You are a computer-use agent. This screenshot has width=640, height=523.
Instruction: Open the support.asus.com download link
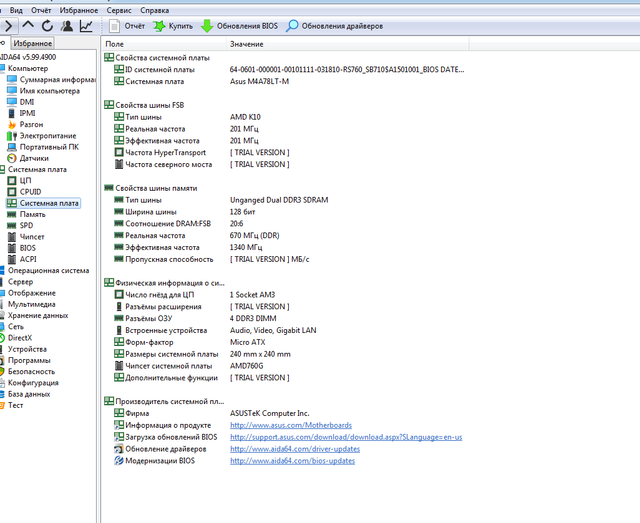point(346,437)
